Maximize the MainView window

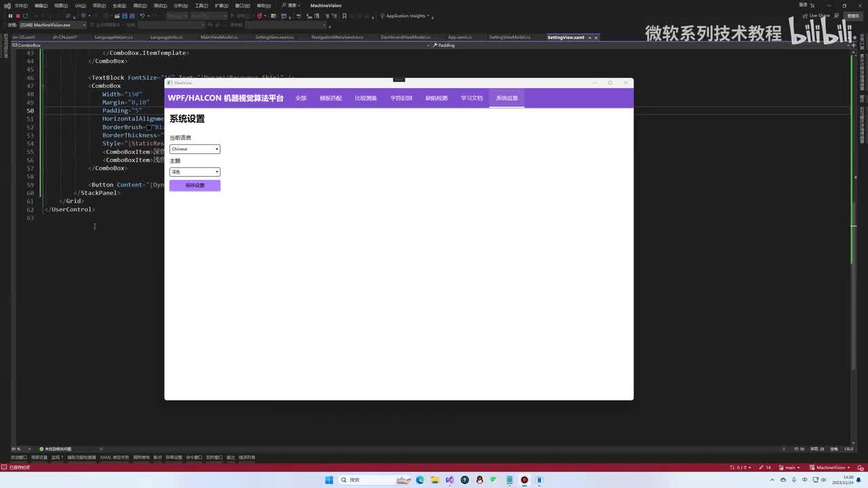pyautogui.click(x=610, y=83)
